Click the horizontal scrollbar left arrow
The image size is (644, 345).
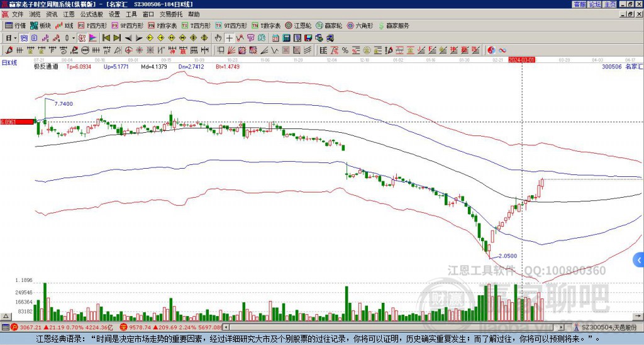(226, 327)
